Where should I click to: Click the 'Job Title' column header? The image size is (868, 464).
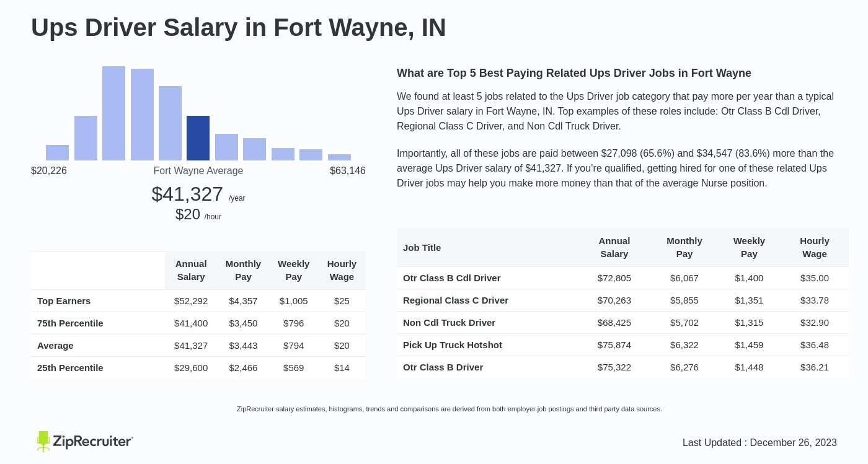422,247
